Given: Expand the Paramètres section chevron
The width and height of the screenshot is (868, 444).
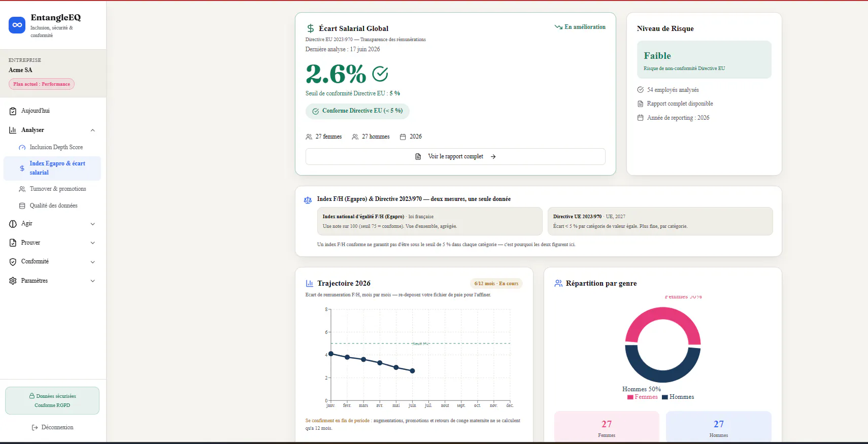Looking at the screenshot, I should coord(93,281).
